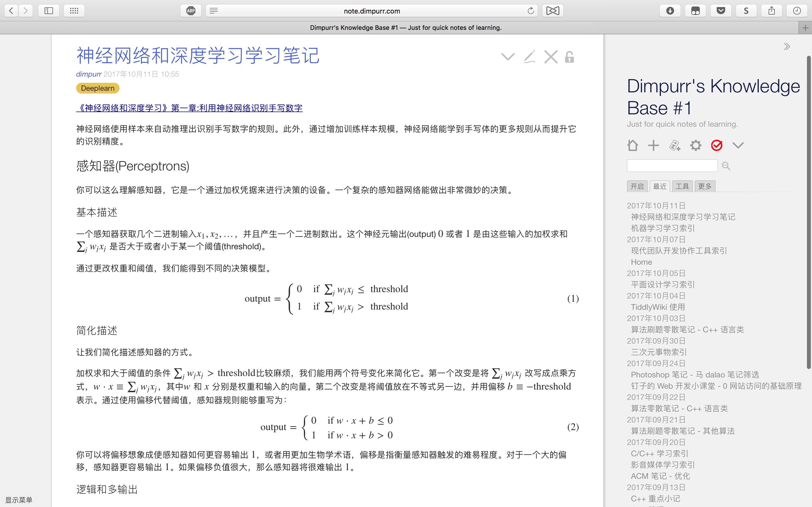Viewport: 812px width, 507px height.
Task: Open the 机器学习学习索引 tiddler link
Action: tap(662, 228)
